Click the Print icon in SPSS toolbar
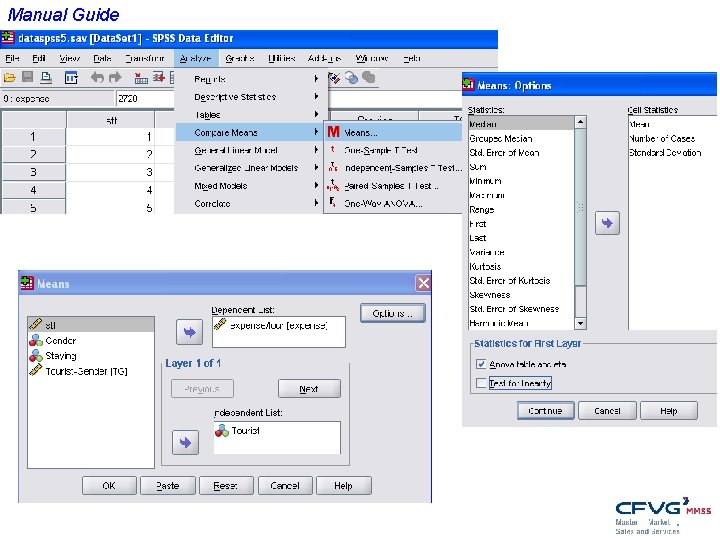The height and width of the screenshot is (540, 720). (46, 77)
